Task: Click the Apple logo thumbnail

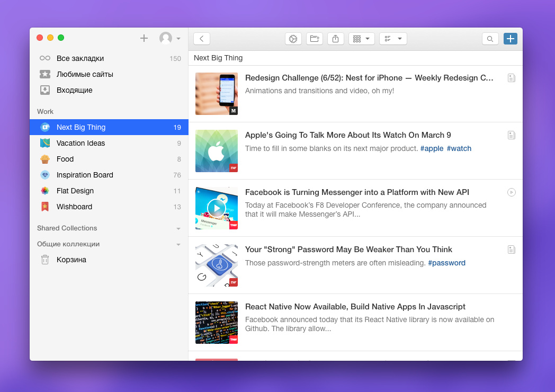Action: click(x=217, y=151)
